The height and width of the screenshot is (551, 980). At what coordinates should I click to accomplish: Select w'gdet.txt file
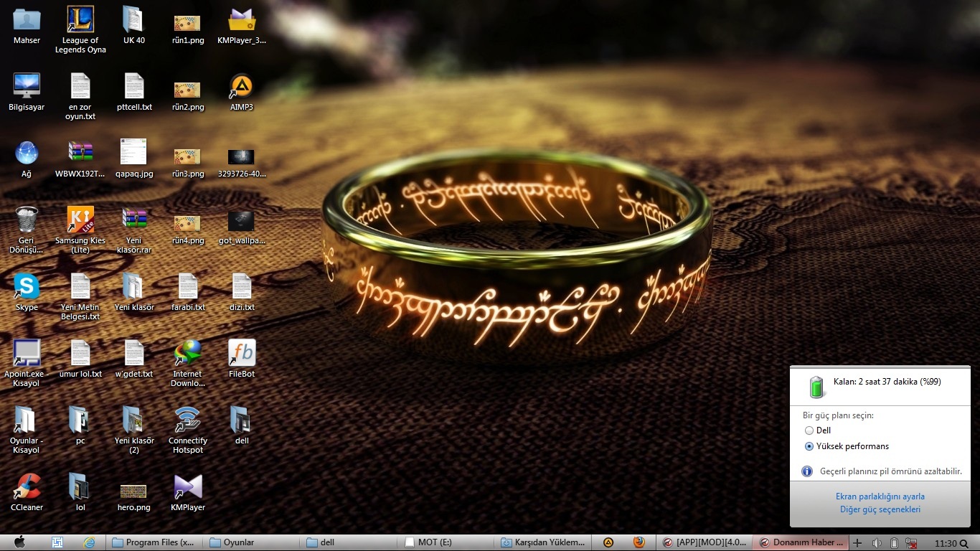134,359
